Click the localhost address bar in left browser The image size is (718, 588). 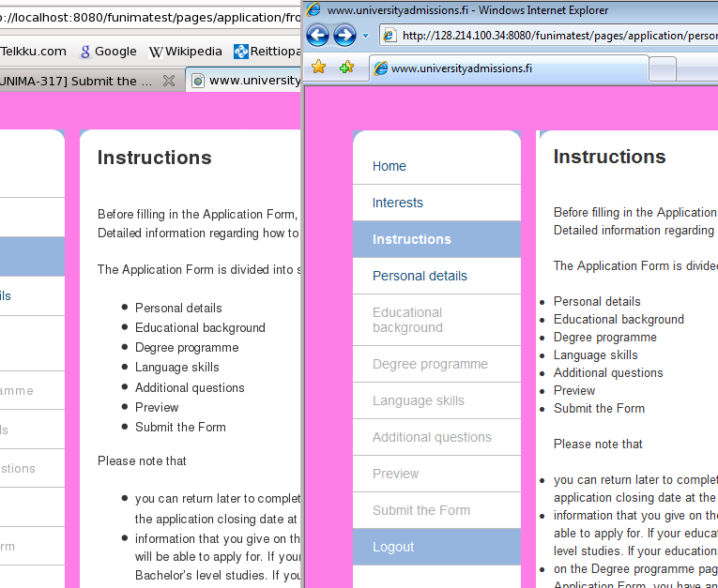point(150,18)
